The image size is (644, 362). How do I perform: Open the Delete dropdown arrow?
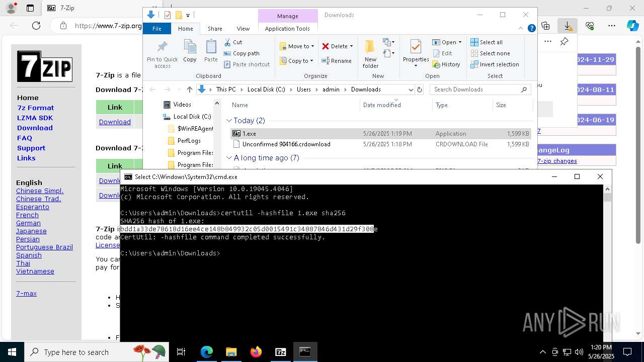(x=351, y=46)
